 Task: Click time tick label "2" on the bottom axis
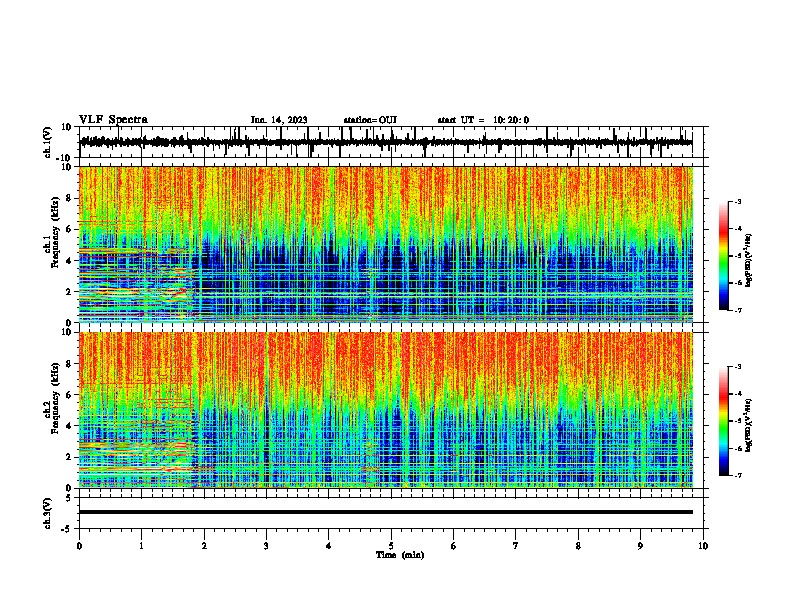204,546
